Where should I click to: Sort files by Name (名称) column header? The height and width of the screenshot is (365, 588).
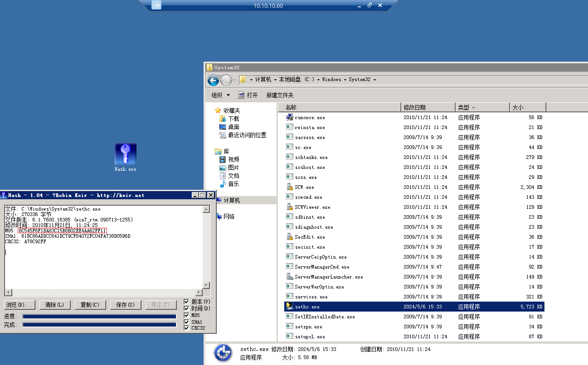tap(340, 107)
